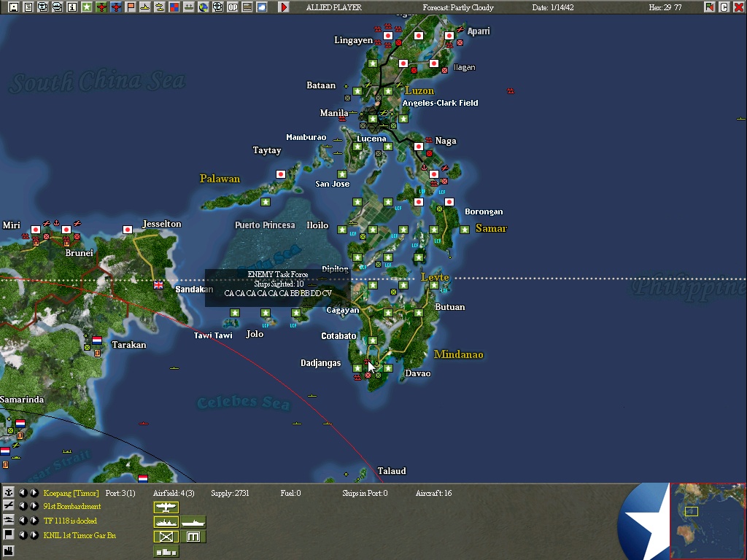Open KNIL 1st Timor Gar Bn unit
This screenshot has height=560, width=747.
(x=80, y=535)
